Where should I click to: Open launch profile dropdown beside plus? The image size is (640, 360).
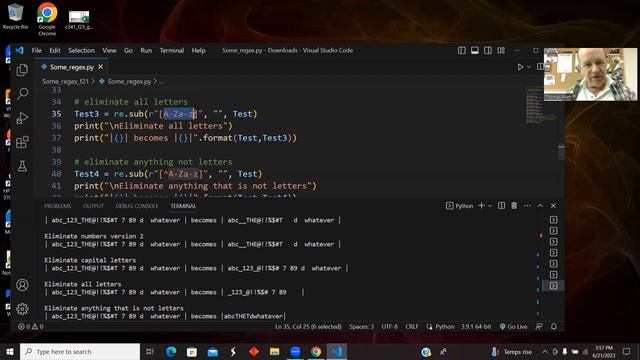(490, 206)
